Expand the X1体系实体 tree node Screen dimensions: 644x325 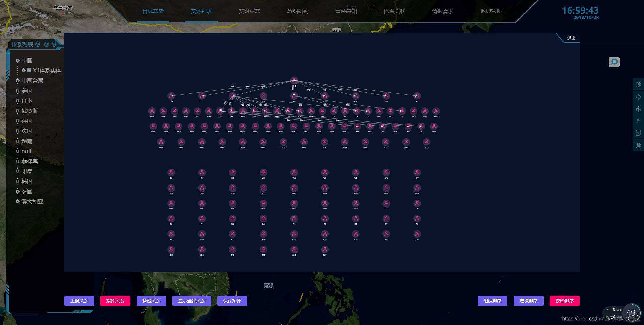23,70
